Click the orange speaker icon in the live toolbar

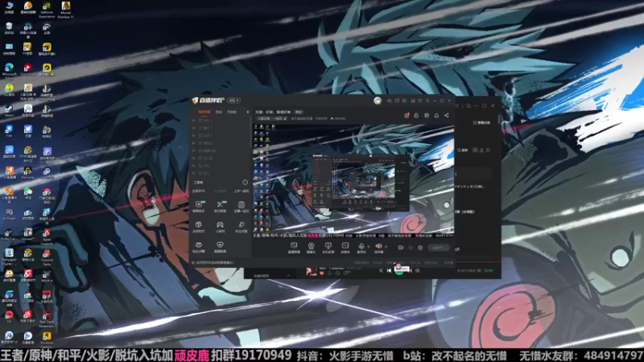[x=378, y=246]
